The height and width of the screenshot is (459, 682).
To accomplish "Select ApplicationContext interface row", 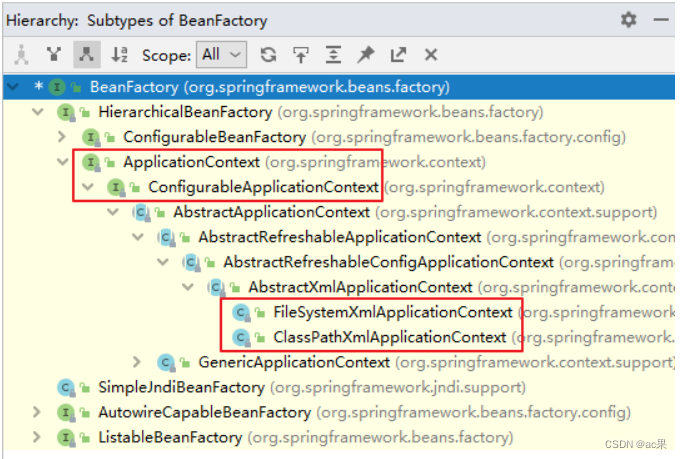I will pyautogui.click(x=339, y=162).
